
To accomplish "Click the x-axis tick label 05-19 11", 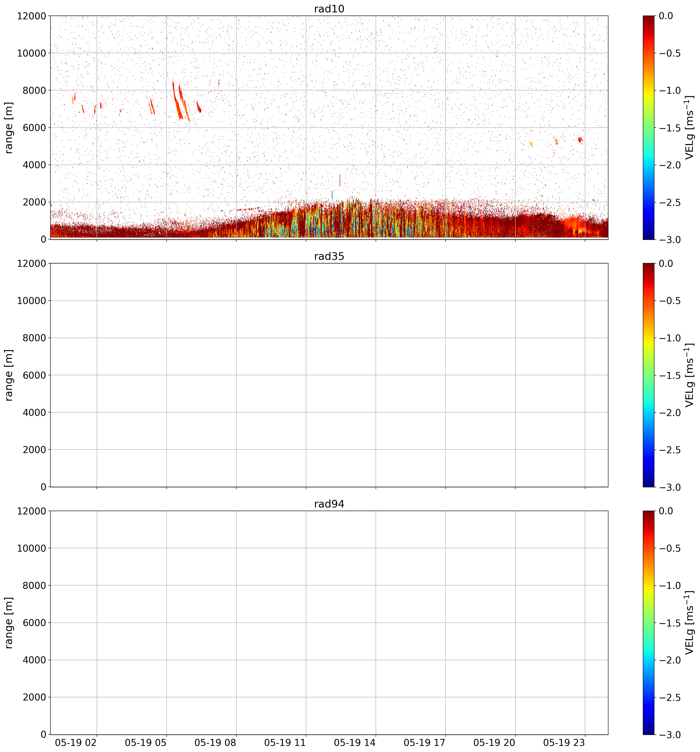I will tap(285, 743).
